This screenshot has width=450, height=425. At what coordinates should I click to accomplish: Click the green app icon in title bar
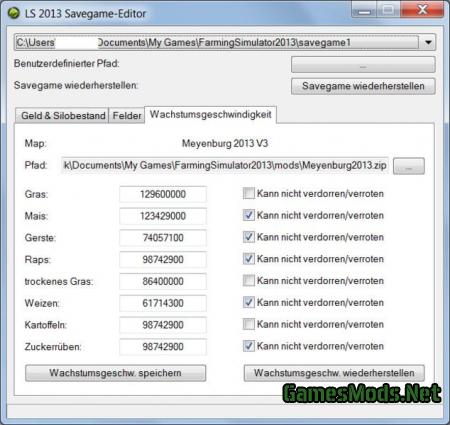(14, 13)
